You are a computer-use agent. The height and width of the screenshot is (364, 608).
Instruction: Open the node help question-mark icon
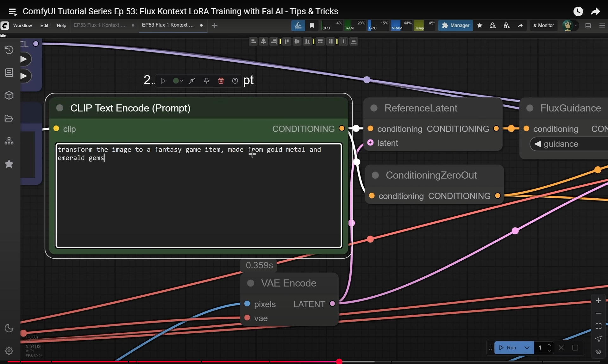pyautogui.click(x=235, y=81)
